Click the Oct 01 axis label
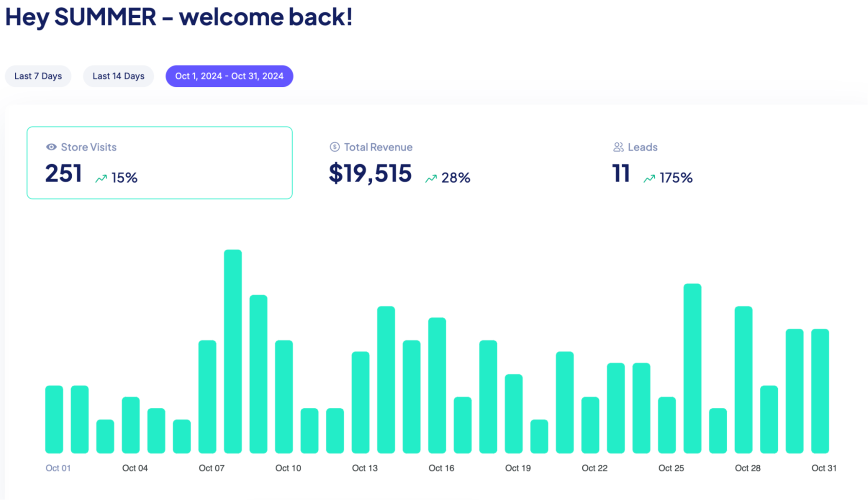This screenshot has width=868, height=500. point(58,468)
